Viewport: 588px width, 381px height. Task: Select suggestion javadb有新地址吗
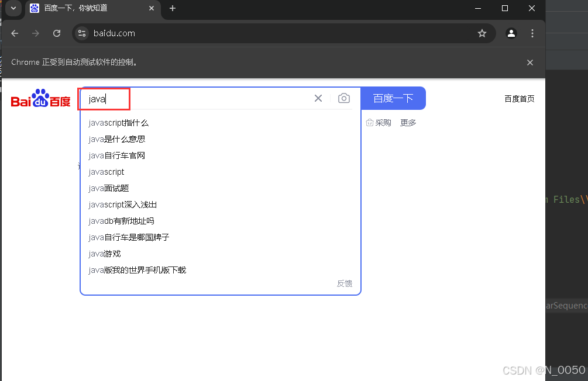pyautogui.click(x=220, y=221)
